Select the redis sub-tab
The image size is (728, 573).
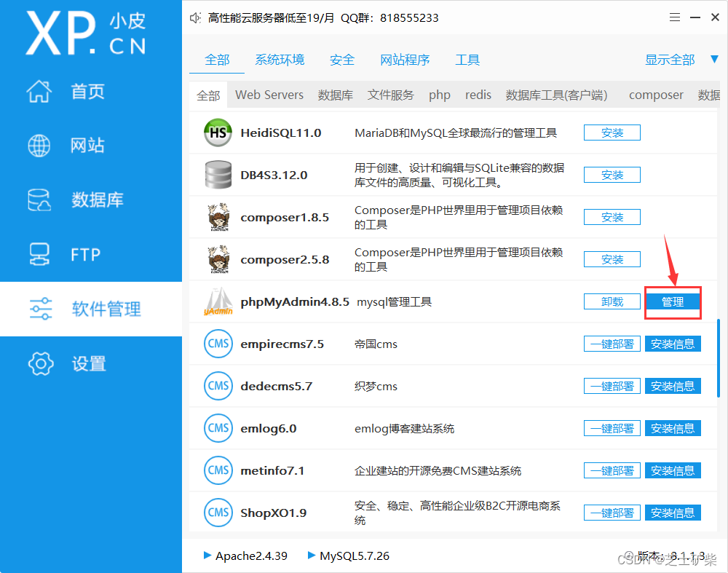[x=478, y=95]
